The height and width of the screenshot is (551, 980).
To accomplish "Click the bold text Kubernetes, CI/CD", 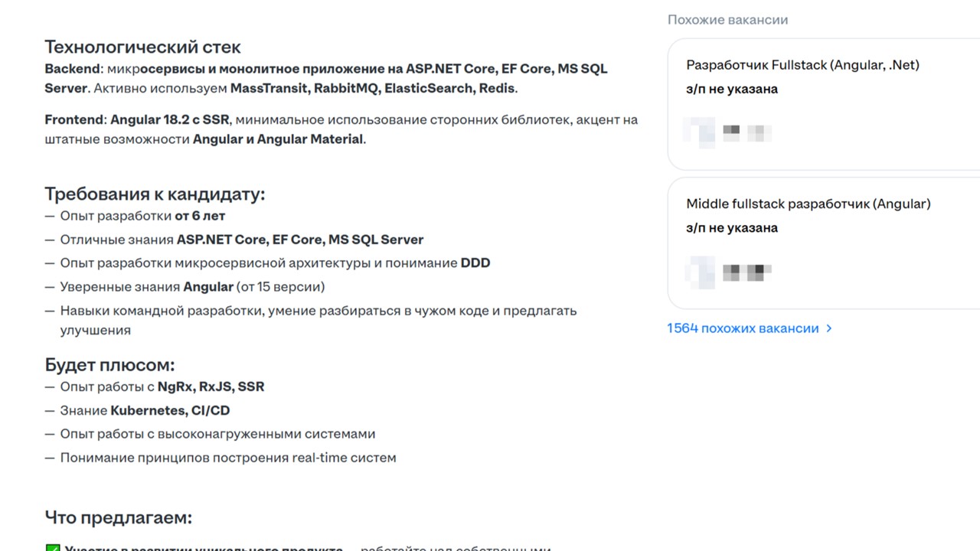I will (170, 410).
